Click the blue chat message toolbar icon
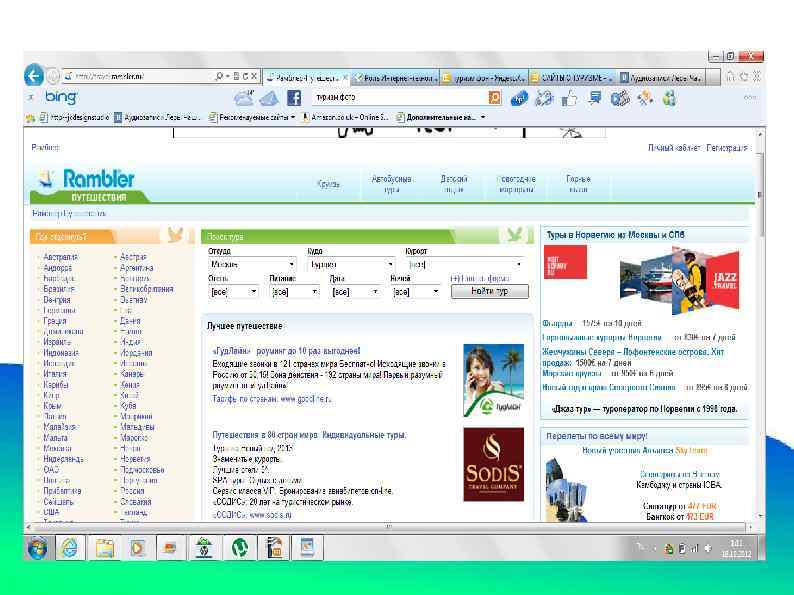 coord(594,97)
